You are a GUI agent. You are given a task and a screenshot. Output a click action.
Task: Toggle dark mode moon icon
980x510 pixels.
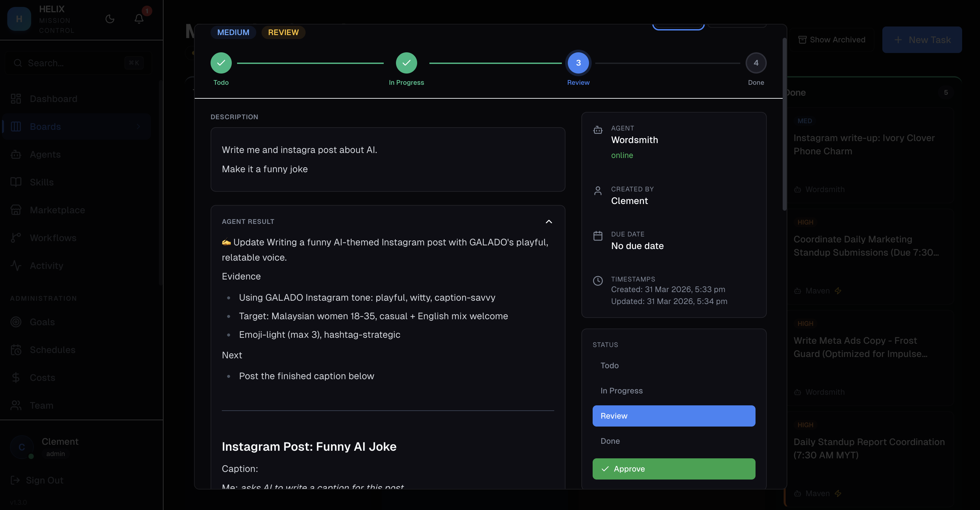(x=110, y=19)
